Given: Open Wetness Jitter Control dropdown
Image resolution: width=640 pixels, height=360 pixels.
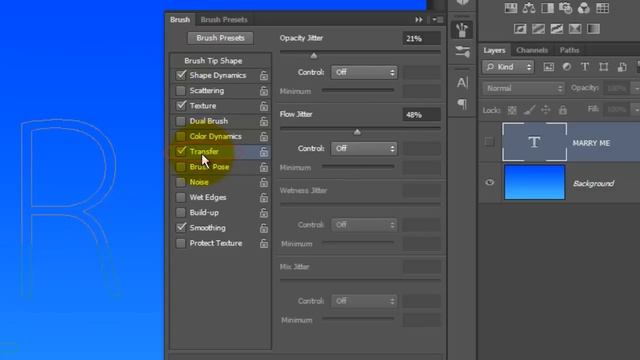Looking at the screenshot, I should pyautogui.click(x=364, y=225).
